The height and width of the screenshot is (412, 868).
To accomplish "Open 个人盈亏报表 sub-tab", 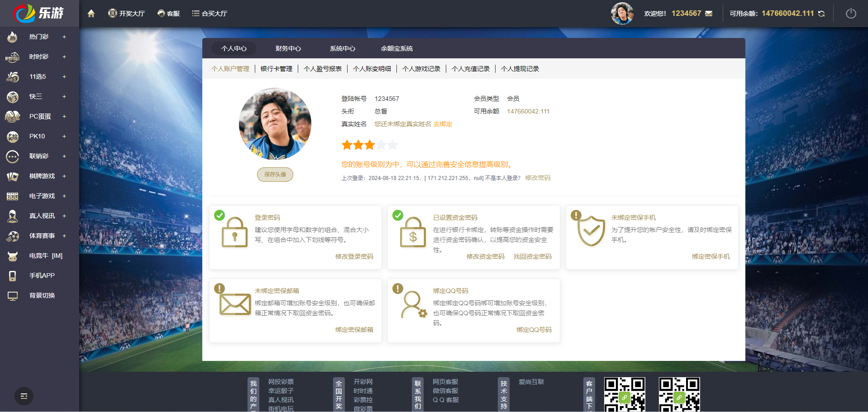I will click(x=323, y=69).
